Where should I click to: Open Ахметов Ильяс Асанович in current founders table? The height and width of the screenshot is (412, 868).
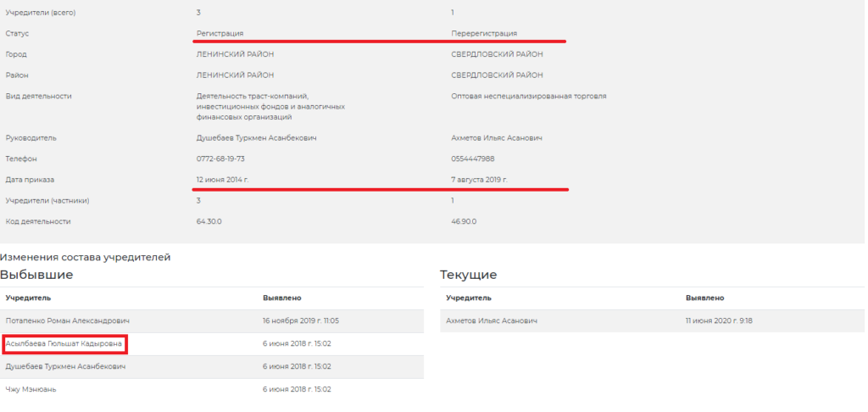[492, 321]
